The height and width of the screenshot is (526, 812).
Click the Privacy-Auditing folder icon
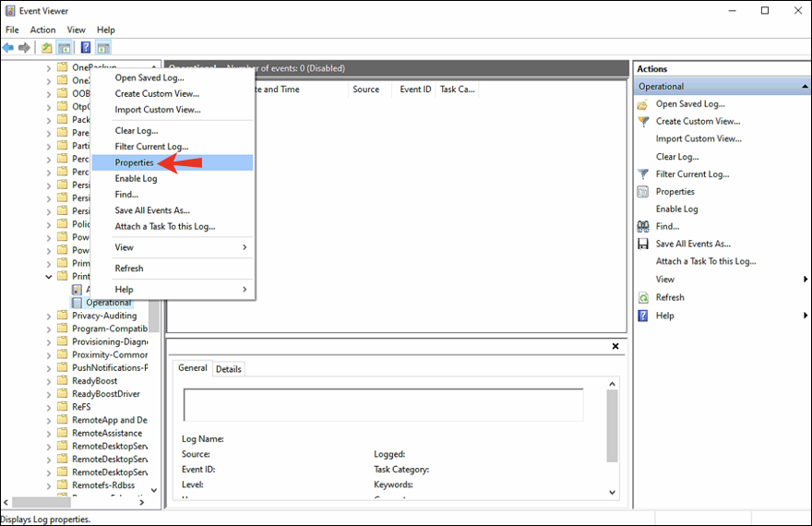[x=63, y=315]
